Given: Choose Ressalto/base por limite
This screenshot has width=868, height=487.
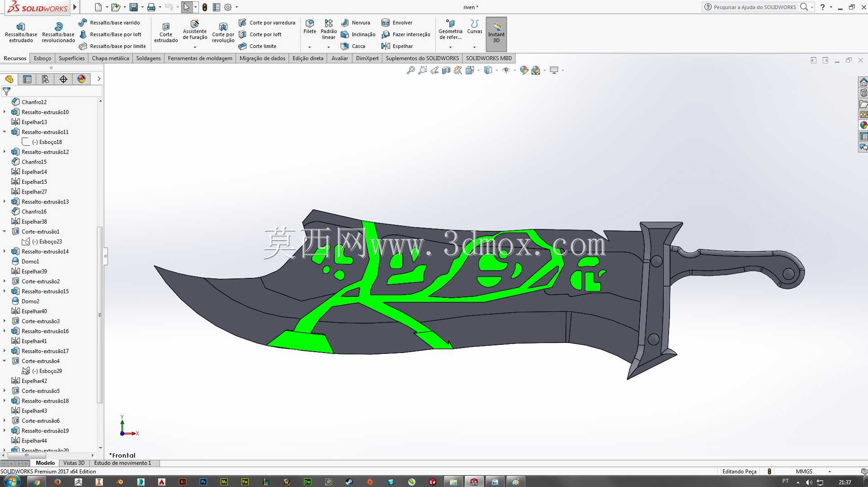Looking at the screenshot, I should [x=112, y=46].
